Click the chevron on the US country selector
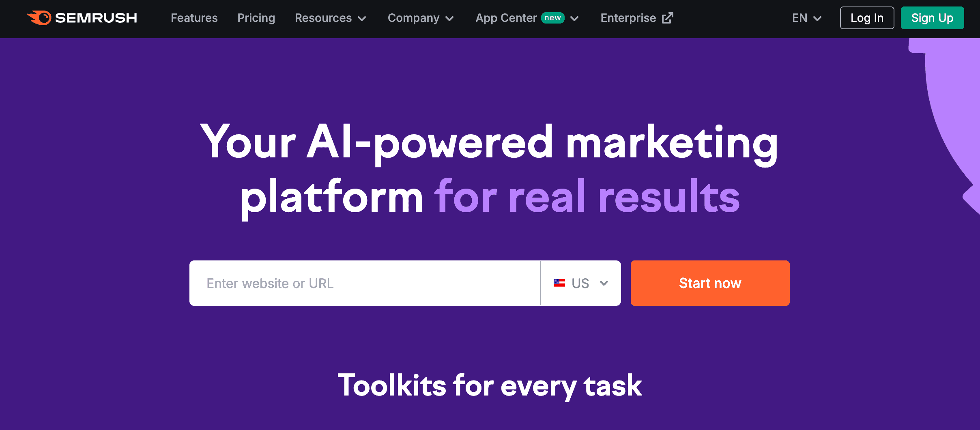 click(603, 283)
